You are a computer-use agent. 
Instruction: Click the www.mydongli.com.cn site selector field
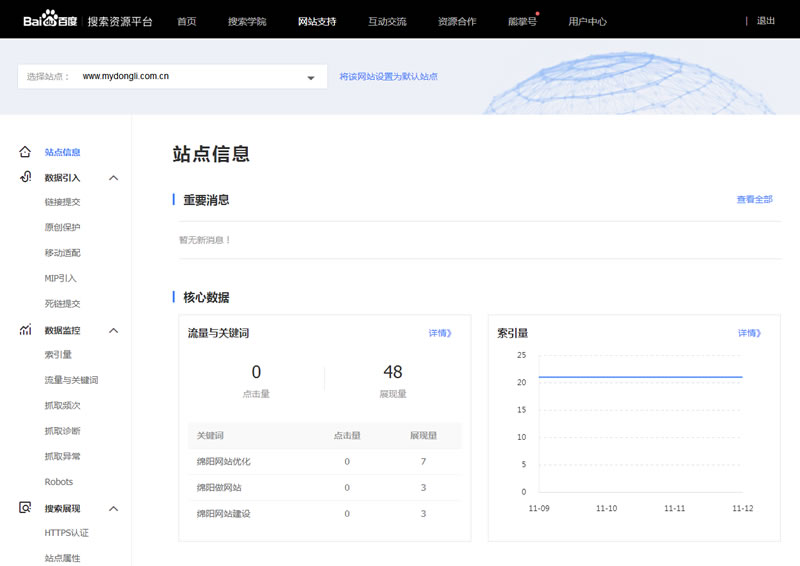coord(172,77)
